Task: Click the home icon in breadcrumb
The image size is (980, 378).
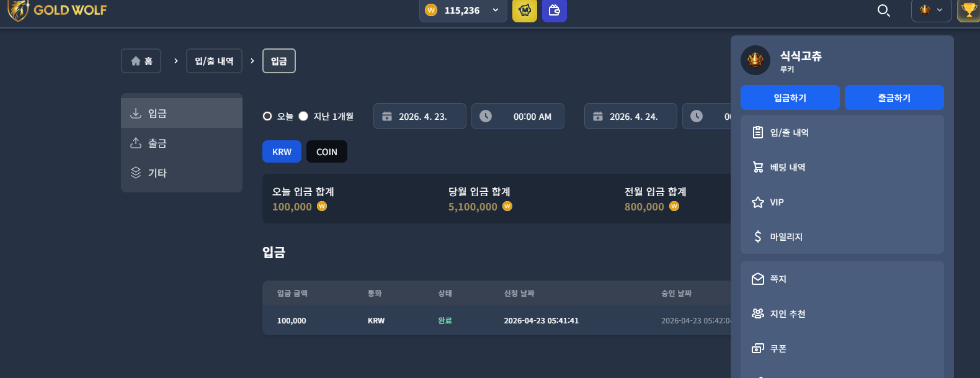Action: click(136, 61)
